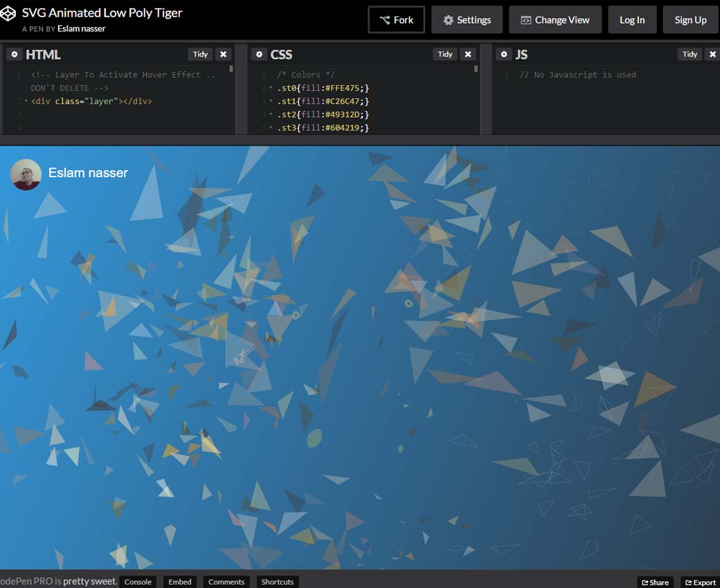Click the author link Eslam nasser in header
The image size is (720, 588).
coord(82,29)
